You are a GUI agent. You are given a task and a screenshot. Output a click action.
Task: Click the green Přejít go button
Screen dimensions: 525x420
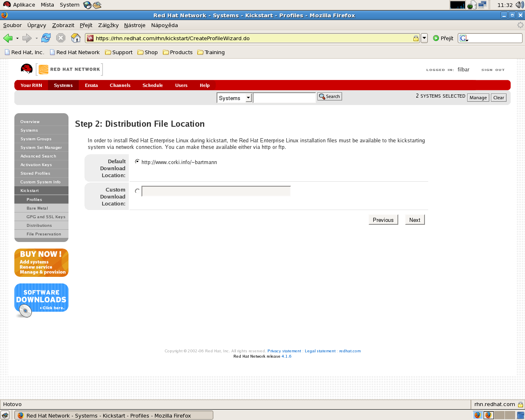pos(443,38)
